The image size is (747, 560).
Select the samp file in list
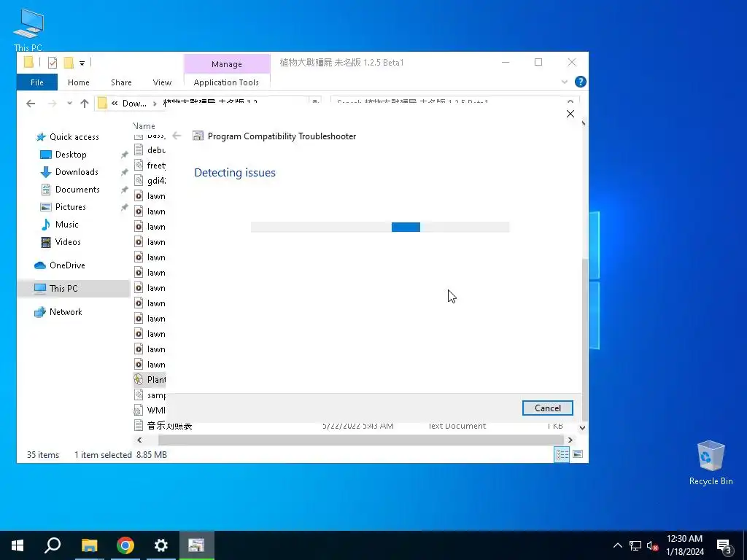point(150,395)
